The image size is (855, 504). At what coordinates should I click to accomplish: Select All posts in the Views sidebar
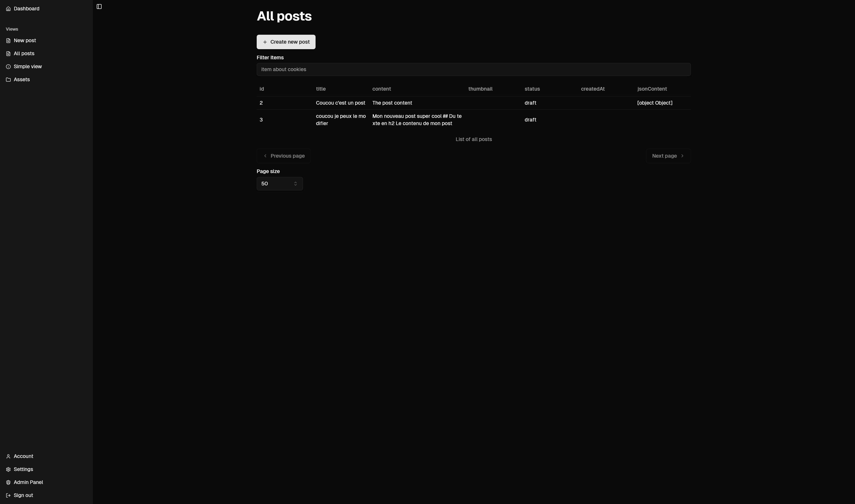(x=24, y=53)
